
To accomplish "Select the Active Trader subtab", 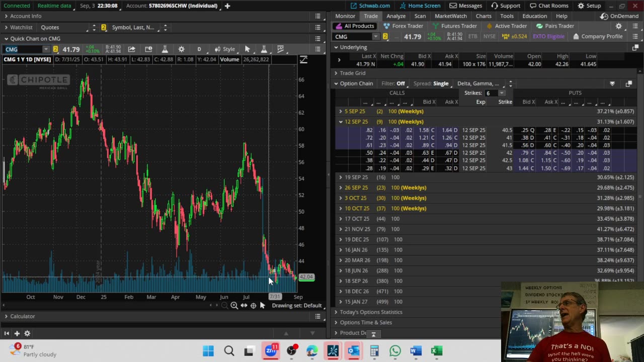I will click(506, 26).
